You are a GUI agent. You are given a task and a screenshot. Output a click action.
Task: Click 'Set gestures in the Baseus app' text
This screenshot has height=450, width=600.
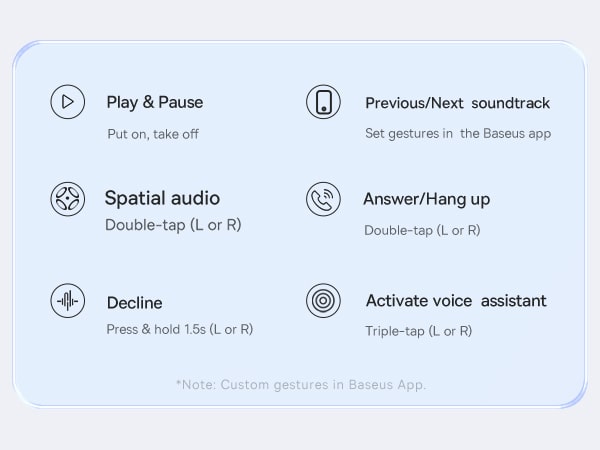458,134
